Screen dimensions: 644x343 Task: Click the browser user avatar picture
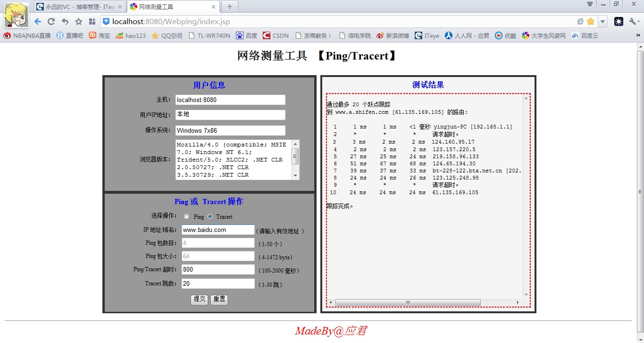click(16, 15)
